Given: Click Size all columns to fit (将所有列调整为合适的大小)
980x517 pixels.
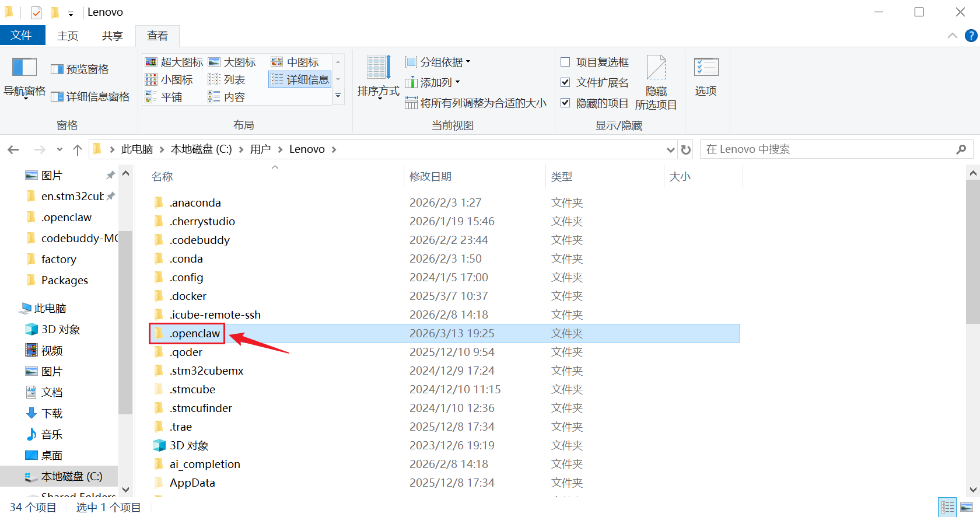Looking at the screenshot, I should click(476, 103).
